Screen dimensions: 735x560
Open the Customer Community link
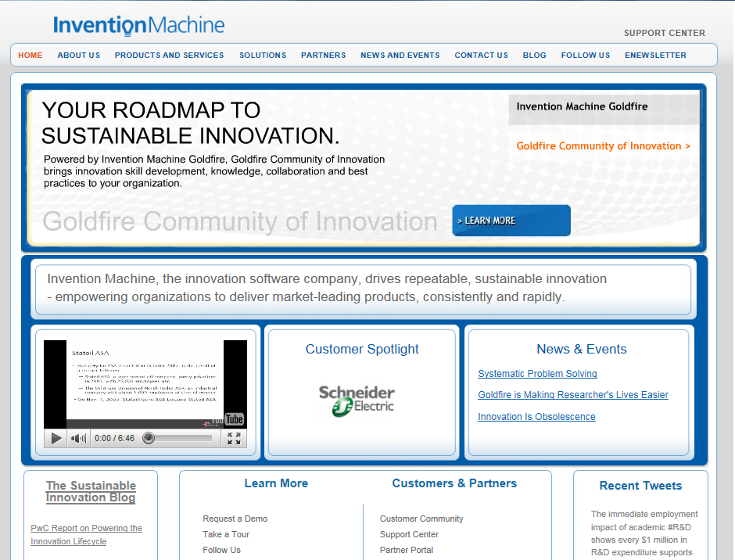pos(421,519)
